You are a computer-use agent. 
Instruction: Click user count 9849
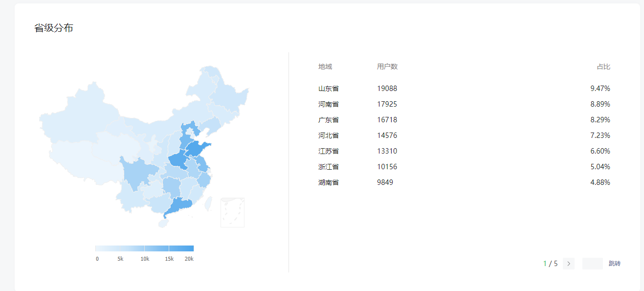(385, 182)
